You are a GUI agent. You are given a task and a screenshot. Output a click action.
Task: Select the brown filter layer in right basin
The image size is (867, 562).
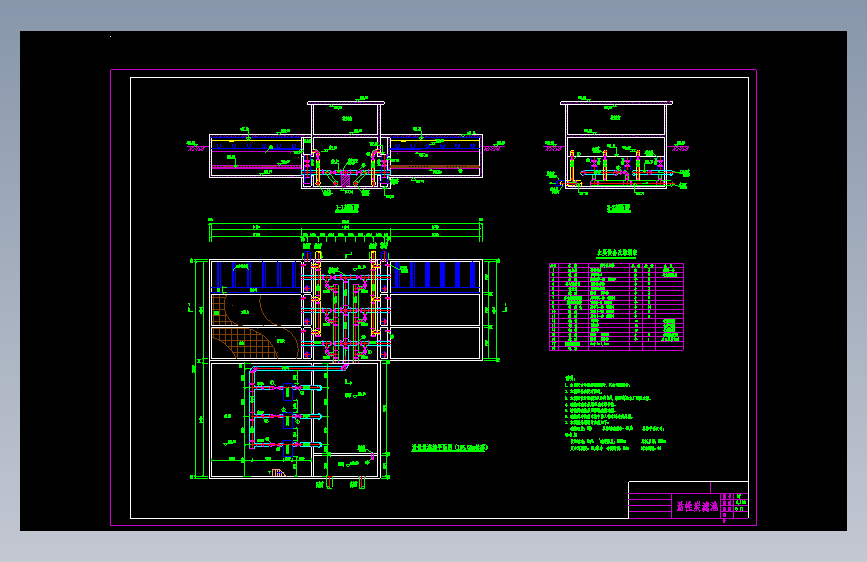pyautogui.click(x=435, y=166)
